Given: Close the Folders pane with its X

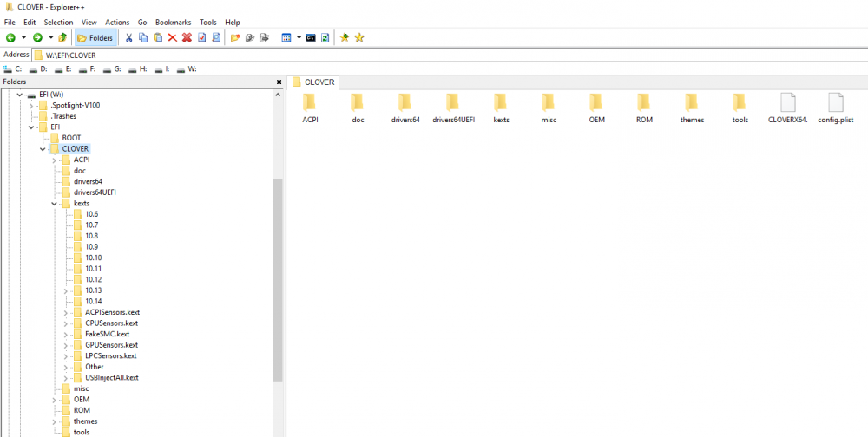Looking at the screenshot, I should click(x=279, y=82).
